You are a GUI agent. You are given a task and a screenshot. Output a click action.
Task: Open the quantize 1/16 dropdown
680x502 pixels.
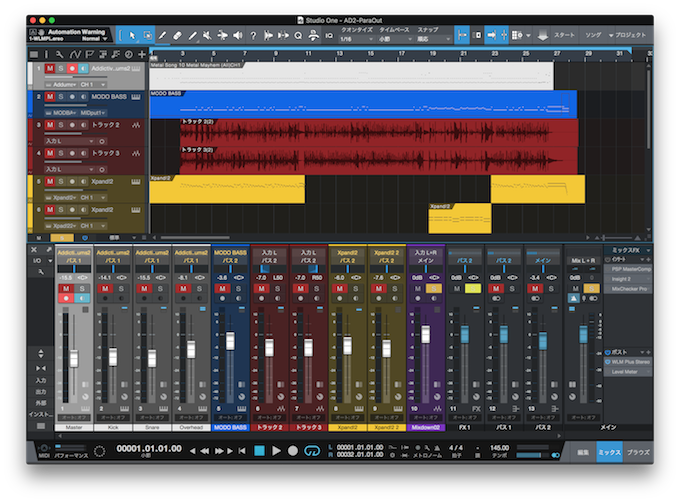pos(356,39)
